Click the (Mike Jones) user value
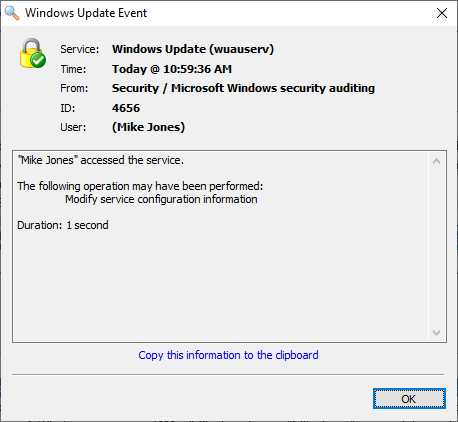This screenshot has width=458, height=422. coord(148,127)
